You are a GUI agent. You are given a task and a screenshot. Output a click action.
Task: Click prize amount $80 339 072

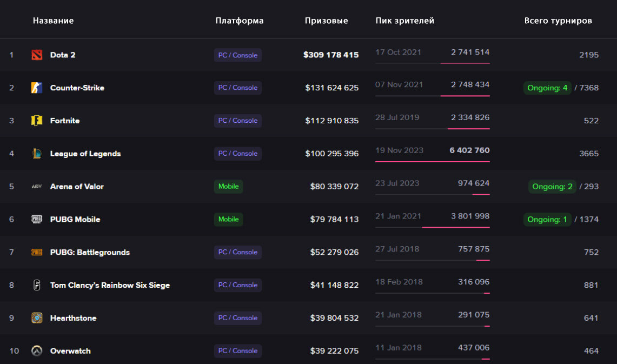click(x=334, y=187)
